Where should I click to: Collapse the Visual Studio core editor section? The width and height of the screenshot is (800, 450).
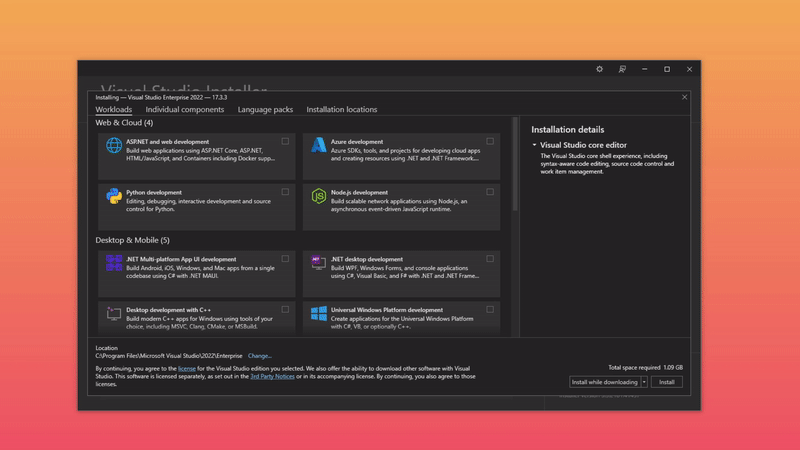(x=534, y=145)
